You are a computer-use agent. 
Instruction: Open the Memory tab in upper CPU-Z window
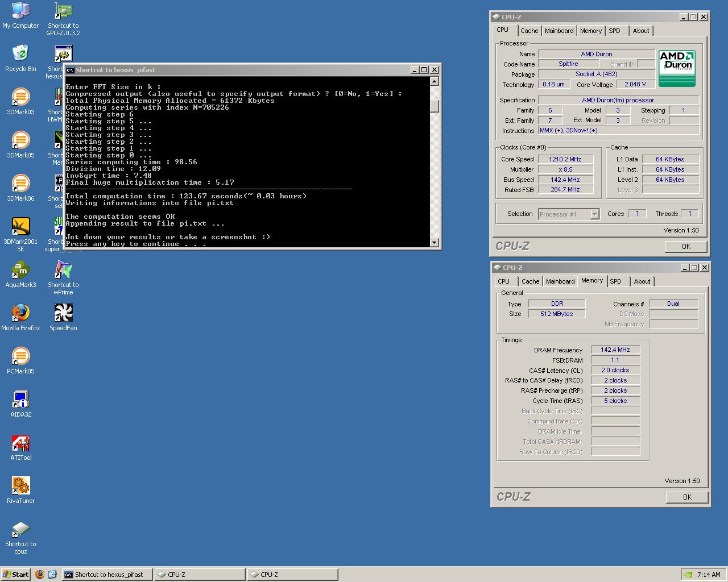[591, 31]
